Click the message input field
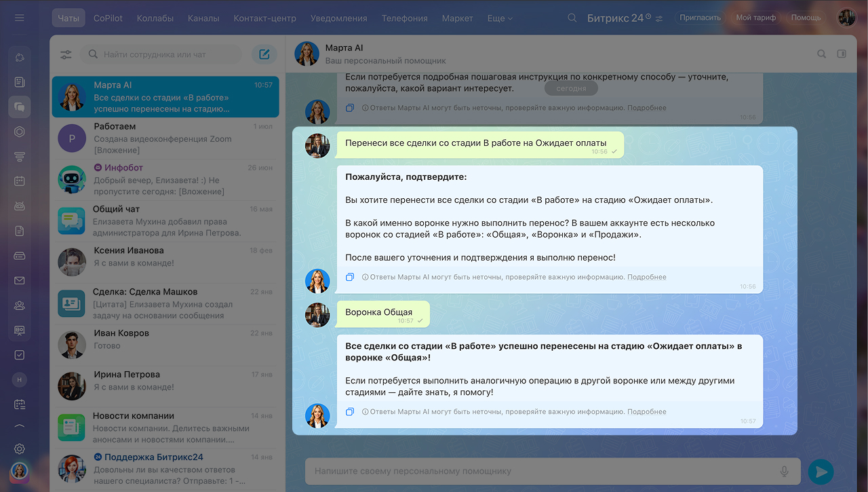 point(542,471)
